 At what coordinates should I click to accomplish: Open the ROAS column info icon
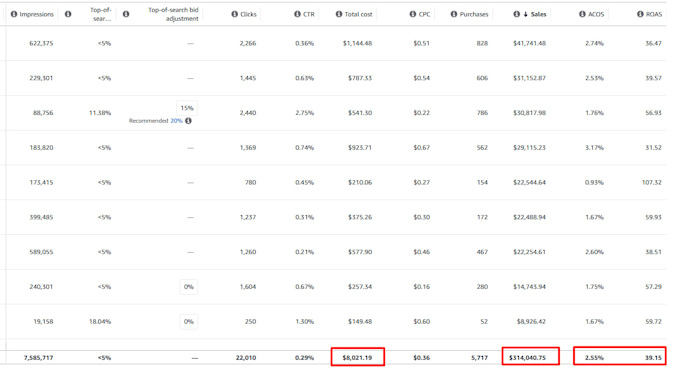(x=640, y=14)
